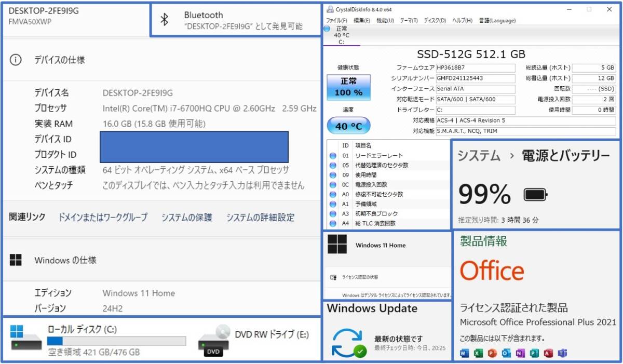
Task: Click the 推定残り時間: 3 時間 36 分 text
Action: pos(498,220)
